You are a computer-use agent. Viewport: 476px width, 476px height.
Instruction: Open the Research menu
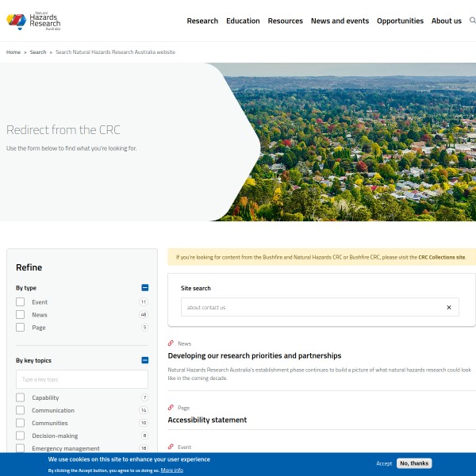tap(202, 21)
